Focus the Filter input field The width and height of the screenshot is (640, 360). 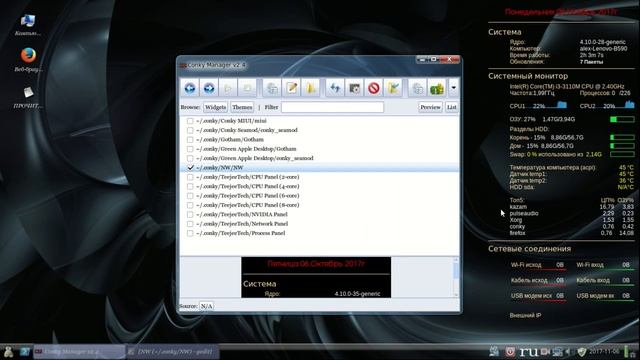click(332, 107)
